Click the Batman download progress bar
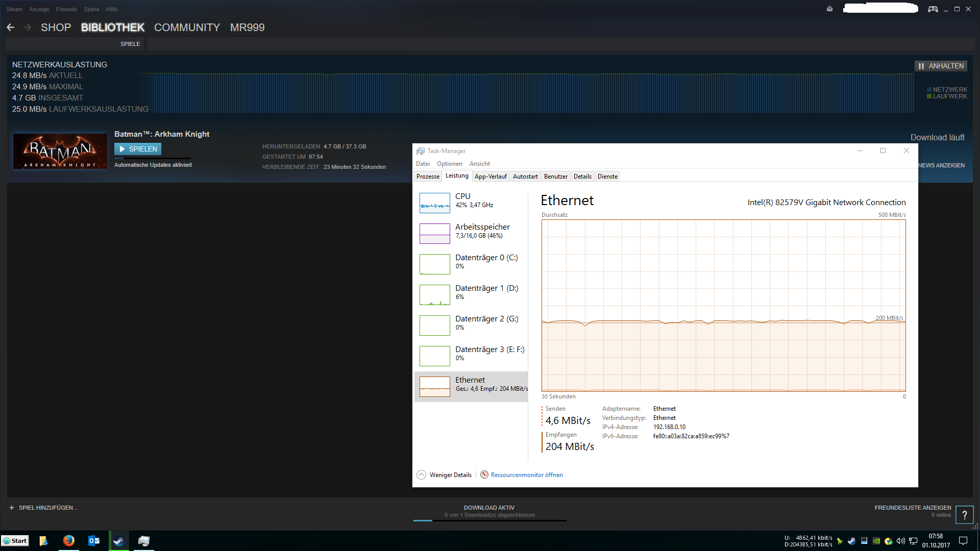This screenshot has height=551, width=980. [153, 158]
